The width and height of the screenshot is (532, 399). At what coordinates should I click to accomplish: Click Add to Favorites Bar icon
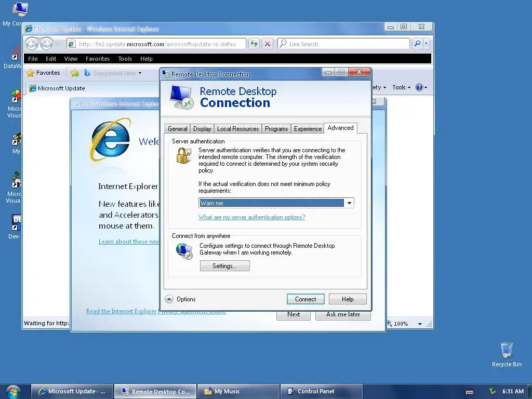pos(75,73)
